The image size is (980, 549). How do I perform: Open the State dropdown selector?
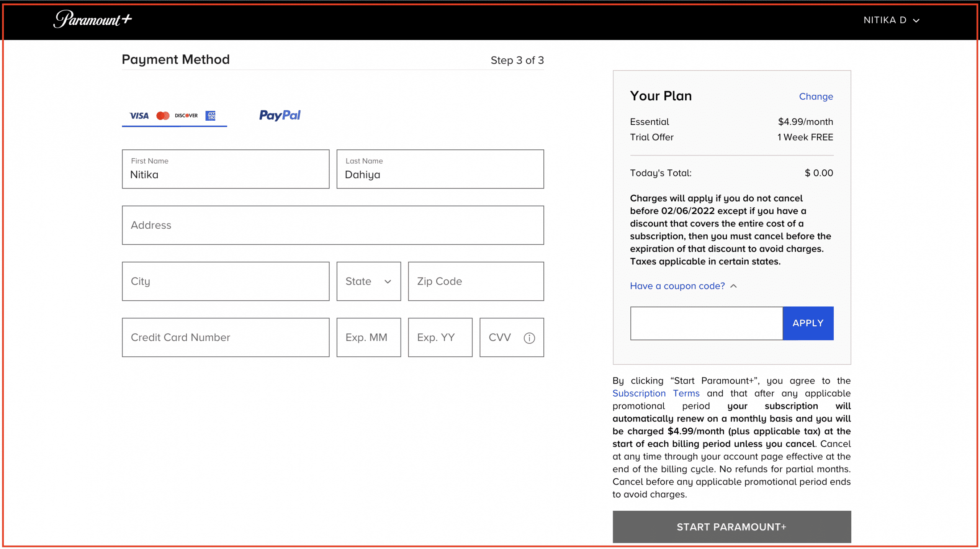(x=368, y=281)
